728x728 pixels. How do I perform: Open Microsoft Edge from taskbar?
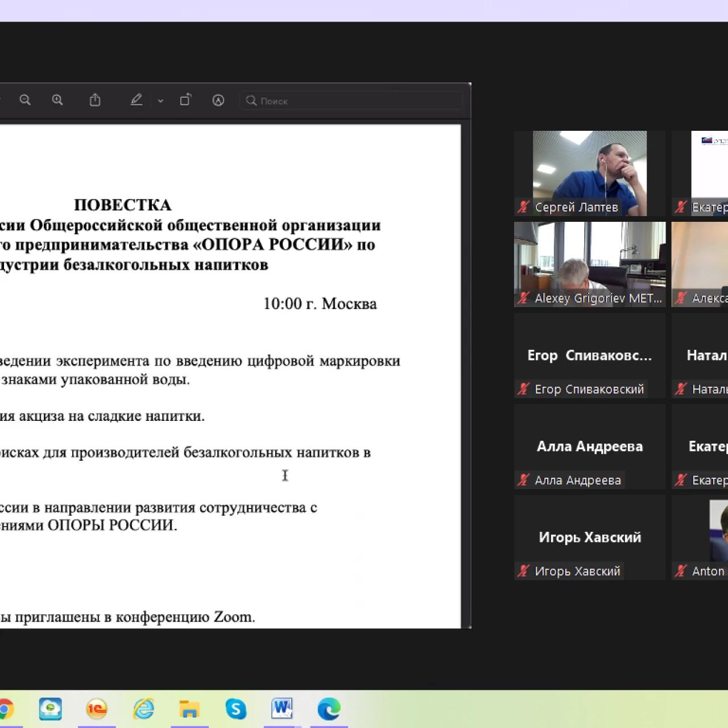click(329, 709)
